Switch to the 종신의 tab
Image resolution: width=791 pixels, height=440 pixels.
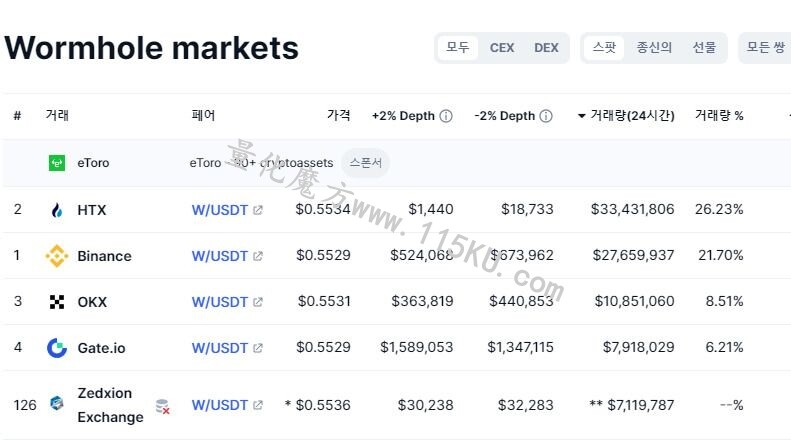coord(654,48)
